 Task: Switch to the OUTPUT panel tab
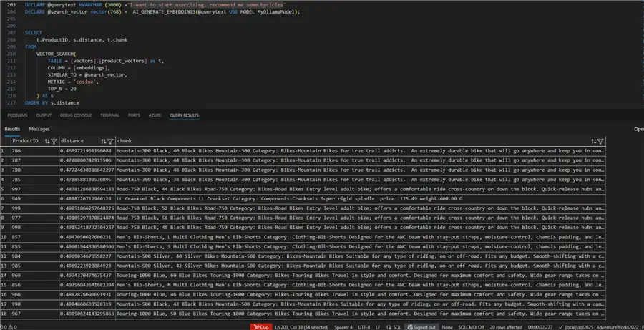tap(44, 115)
